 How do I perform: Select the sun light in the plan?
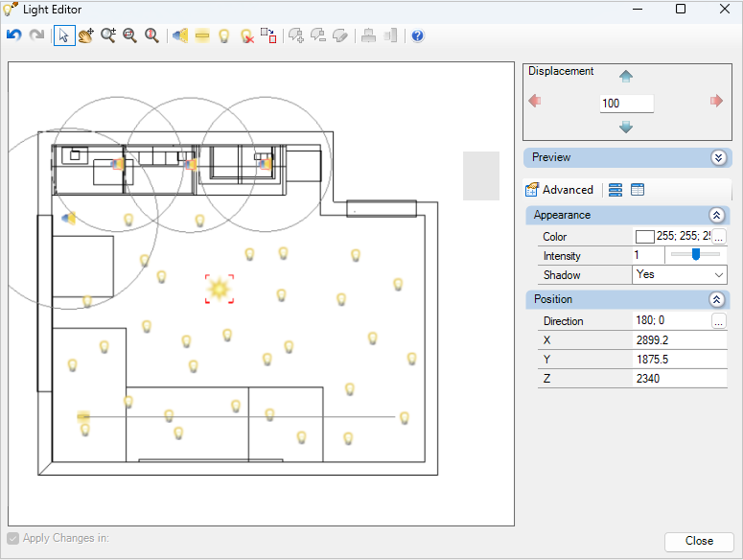pos(220,289)
